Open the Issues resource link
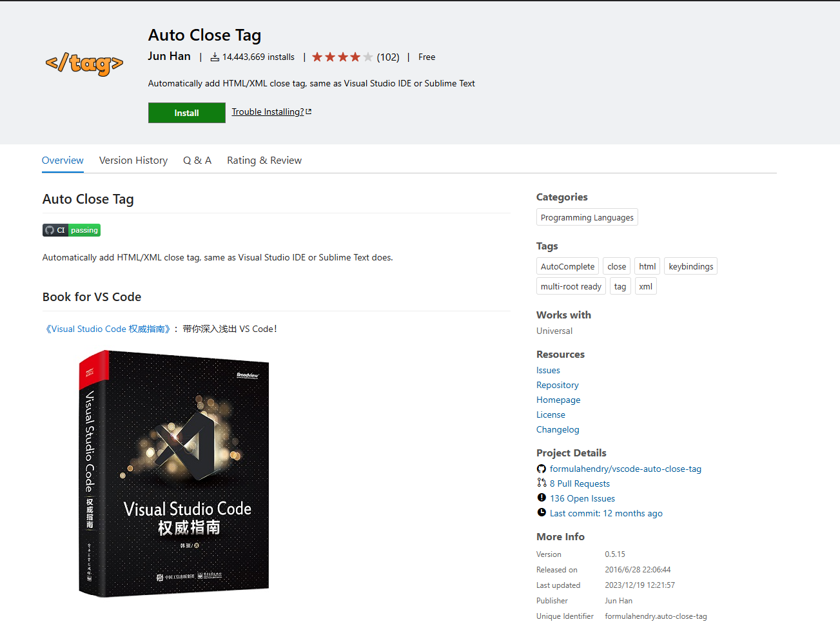The width and height of the screenshot is (840, 624). (x=548, y=370)
